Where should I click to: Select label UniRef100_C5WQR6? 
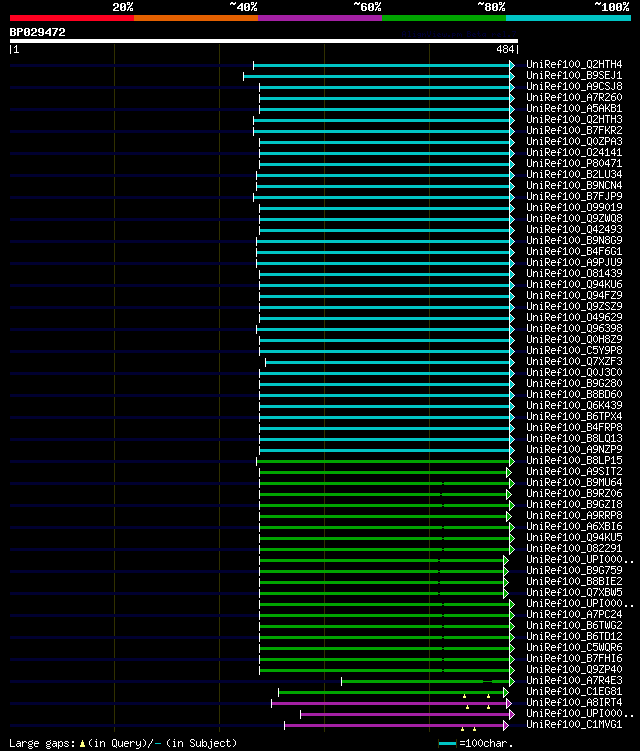click(x=574, y=648)
